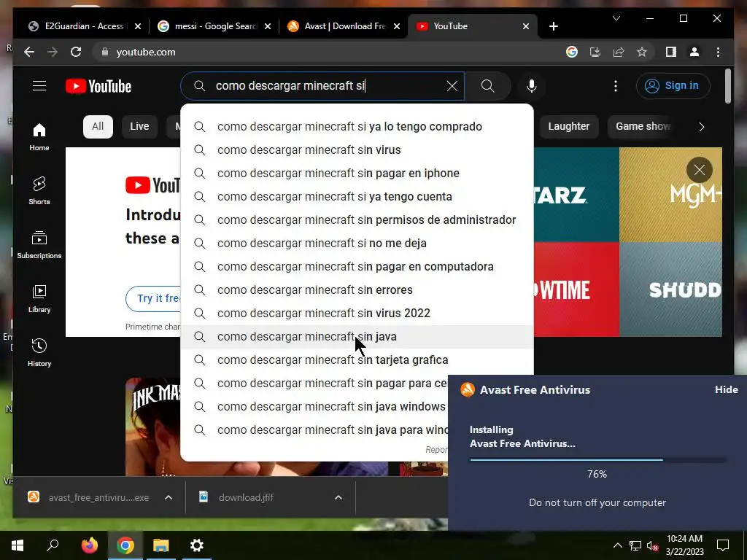This screenshot has height=560, width=747.
Task: Expand options for avast_free_antivirus.exe download
Action: [x=169, y=497]
